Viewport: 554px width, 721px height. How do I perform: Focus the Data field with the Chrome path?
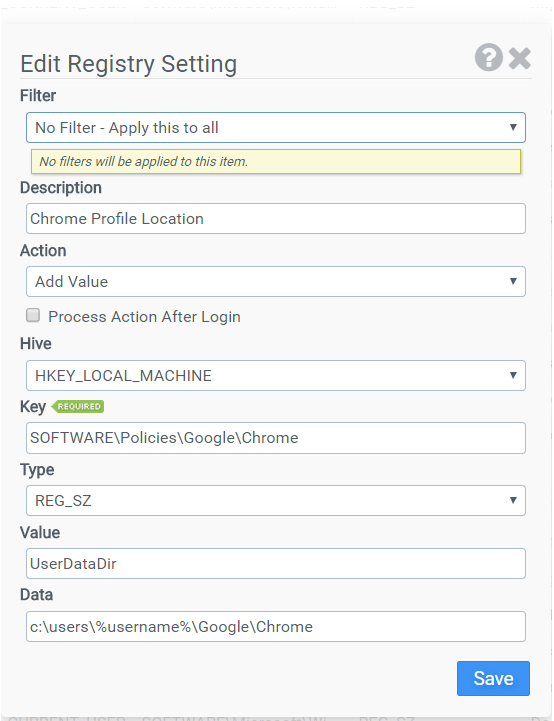click(x=275, y=626)
